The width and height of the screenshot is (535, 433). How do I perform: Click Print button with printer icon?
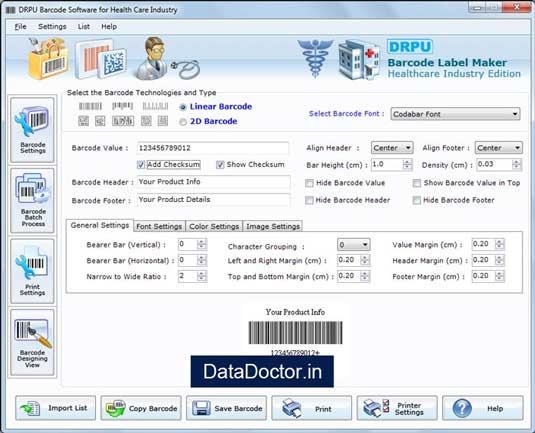click(x=312, y=408)
